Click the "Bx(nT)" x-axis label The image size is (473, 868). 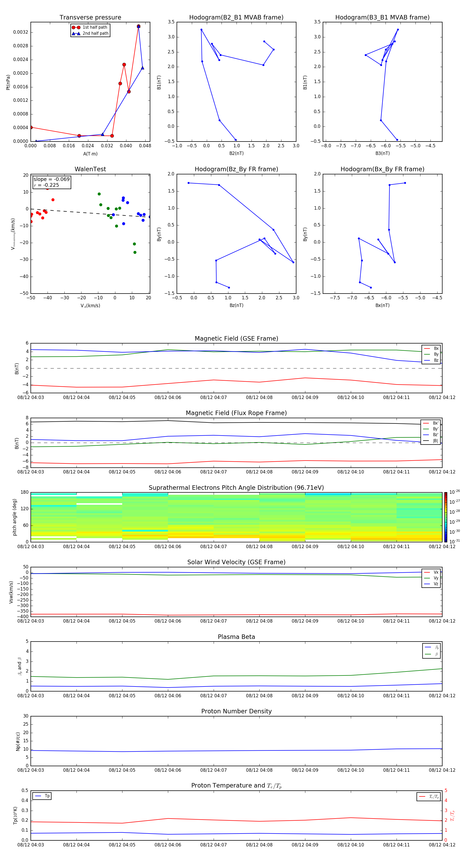(382, 305)
